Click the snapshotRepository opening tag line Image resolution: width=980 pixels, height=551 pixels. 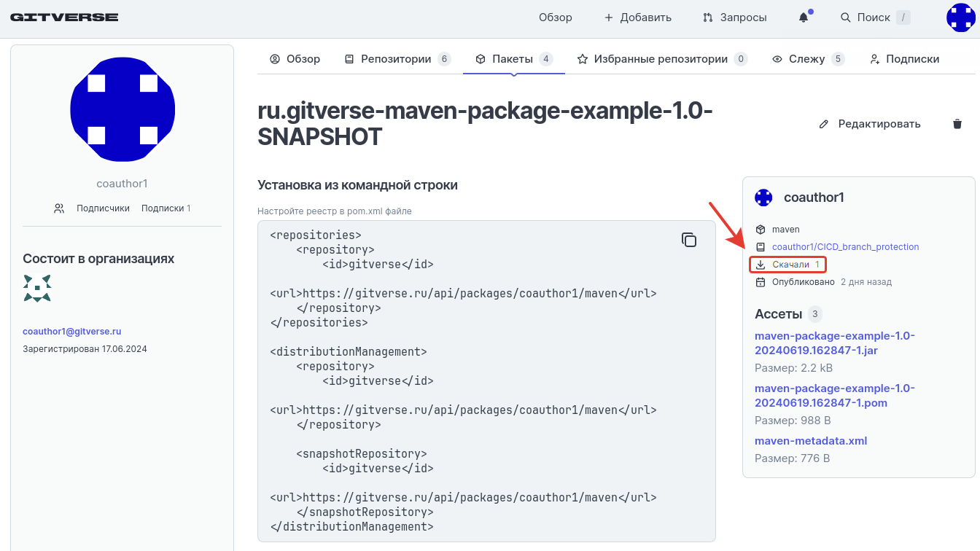[x=362, y=454]
